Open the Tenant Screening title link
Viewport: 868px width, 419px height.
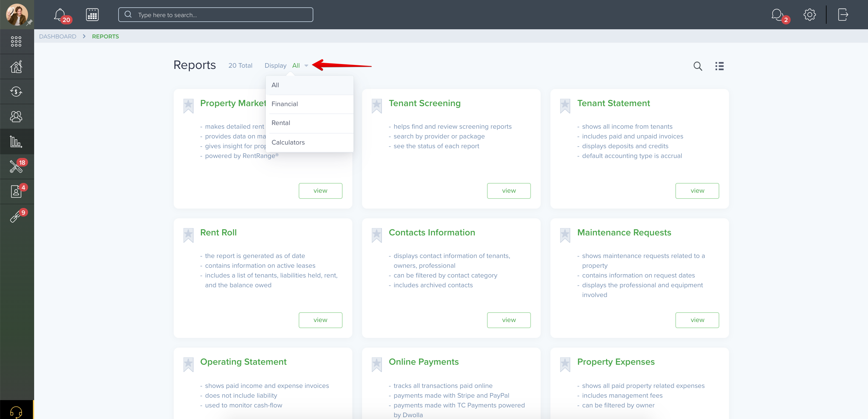click(425, 103)
